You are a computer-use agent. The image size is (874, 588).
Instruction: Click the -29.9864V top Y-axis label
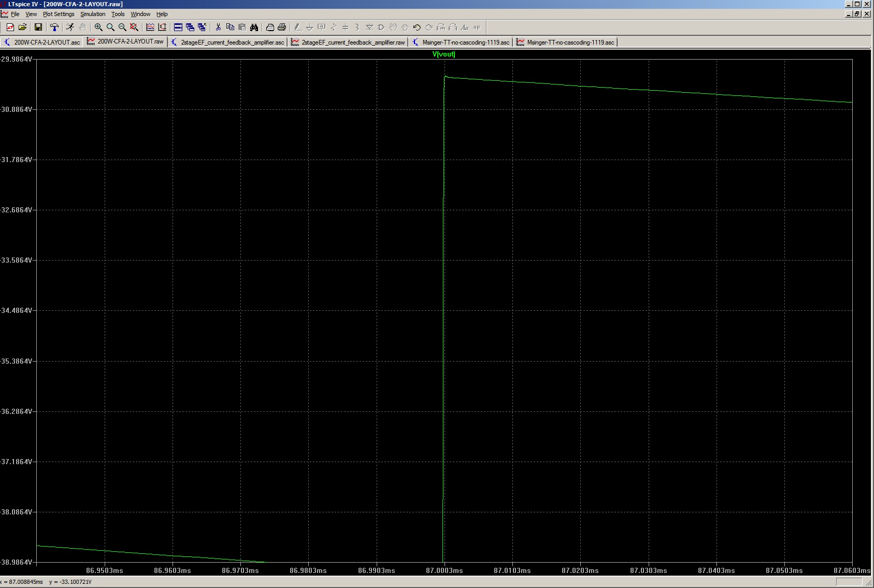tap(16, 59)
